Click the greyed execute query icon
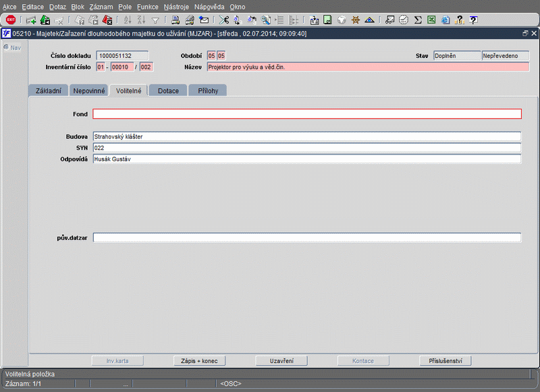The width and height of the screenshot is (540, 392). click(93, 20)
